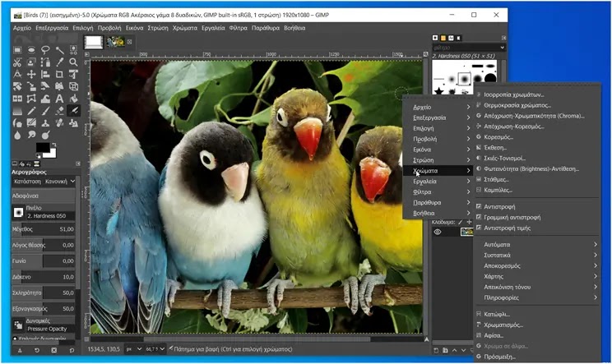612x364 pixels.
Task: Switch to the blank white image tab
Action: (x=94, y=42)
